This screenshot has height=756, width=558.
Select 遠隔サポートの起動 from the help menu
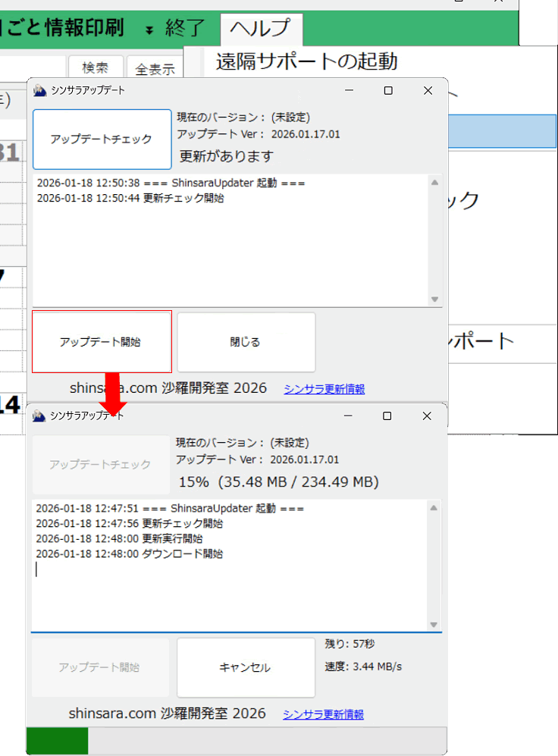pos(306,61)
